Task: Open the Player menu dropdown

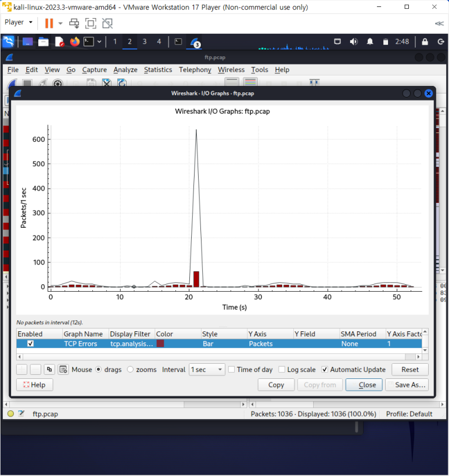Action: click(x=18, y=22)
